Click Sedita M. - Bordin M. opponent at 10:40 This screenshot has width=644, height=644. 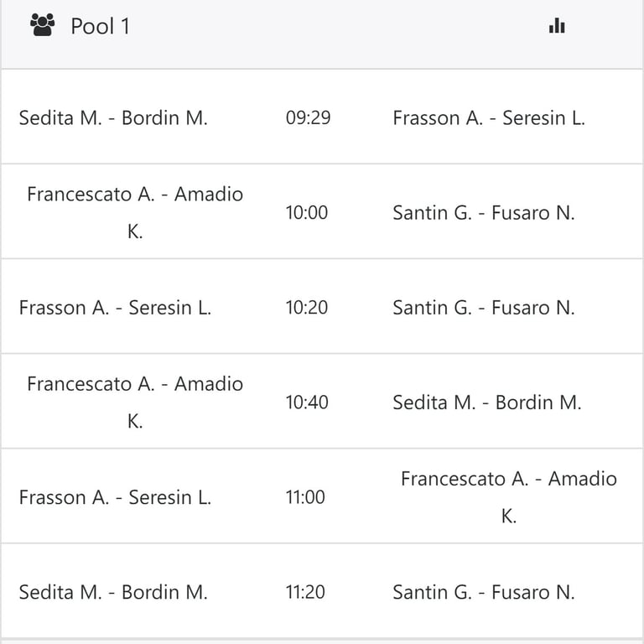487,402
